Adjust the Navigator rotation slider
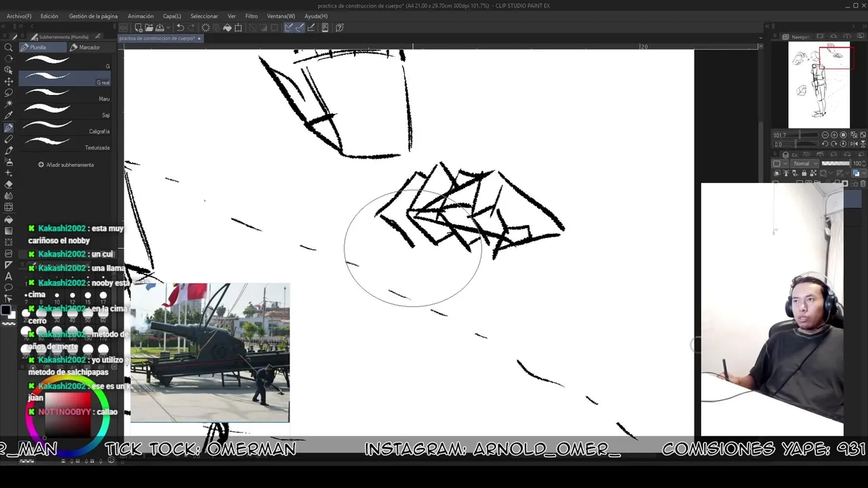Image resolution: width=868 pixels, height=488 pixels. coord(795,144)
